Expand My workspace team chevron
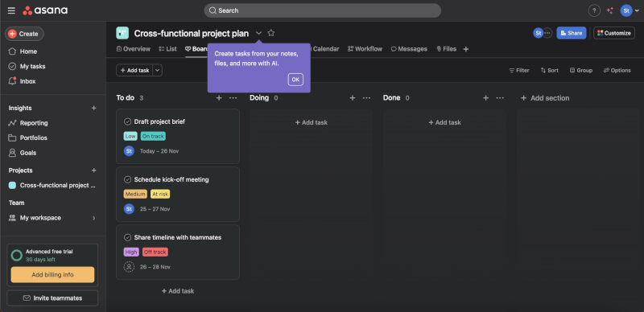The height and width of the screenshot is (312, 644). [x=93, y=218]
